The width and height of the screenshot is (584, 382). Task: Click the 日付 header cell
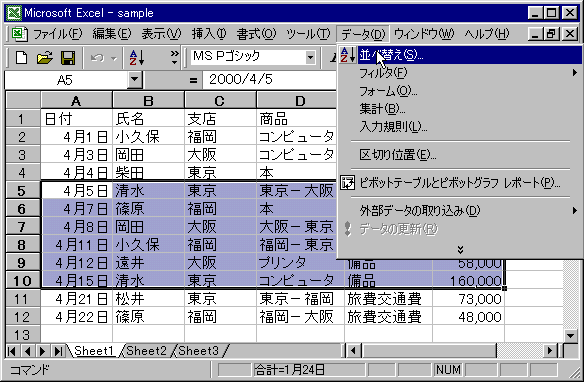76,119
